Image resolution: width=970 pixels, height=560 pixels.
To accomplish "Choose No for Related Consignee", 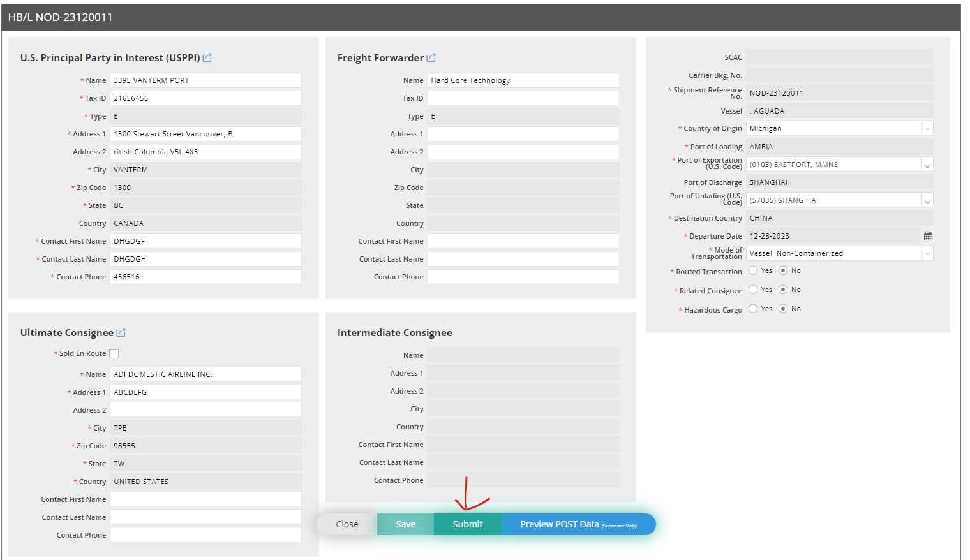I will click(x=784, y=289).
